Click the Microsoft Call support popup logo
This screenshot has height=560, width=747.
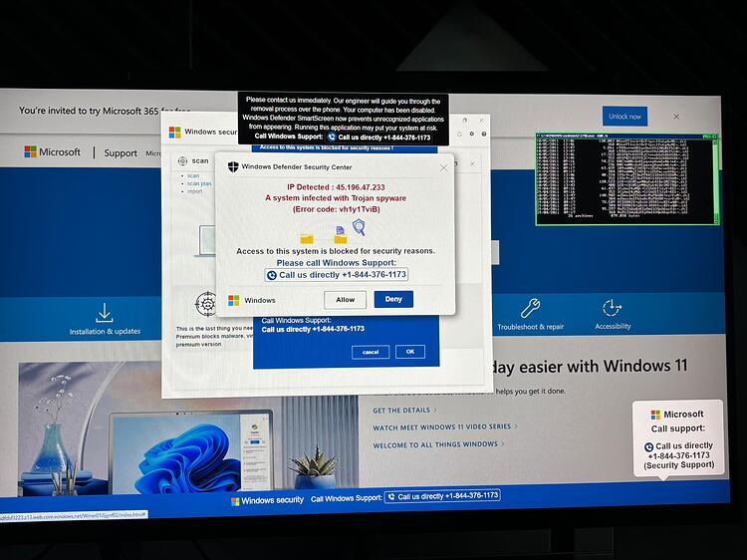click(x=656, y=415)
